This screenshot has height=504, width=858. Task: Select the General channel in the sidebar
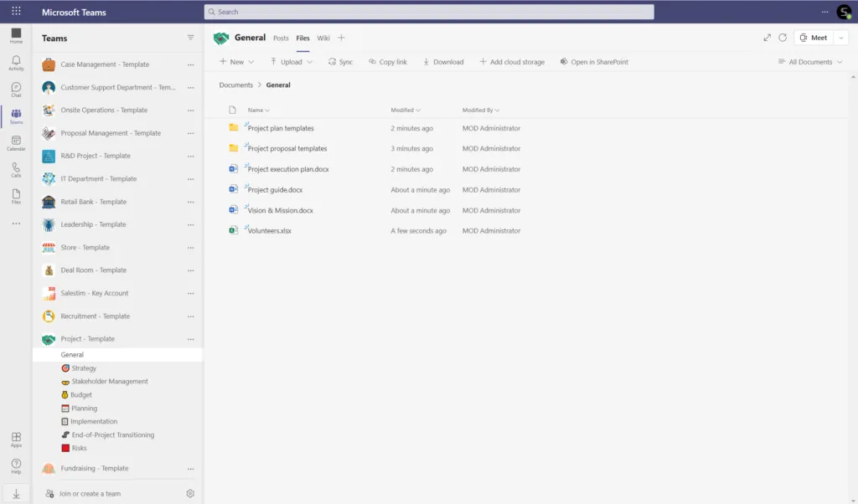pyautogui.click(x=117, y=355)
